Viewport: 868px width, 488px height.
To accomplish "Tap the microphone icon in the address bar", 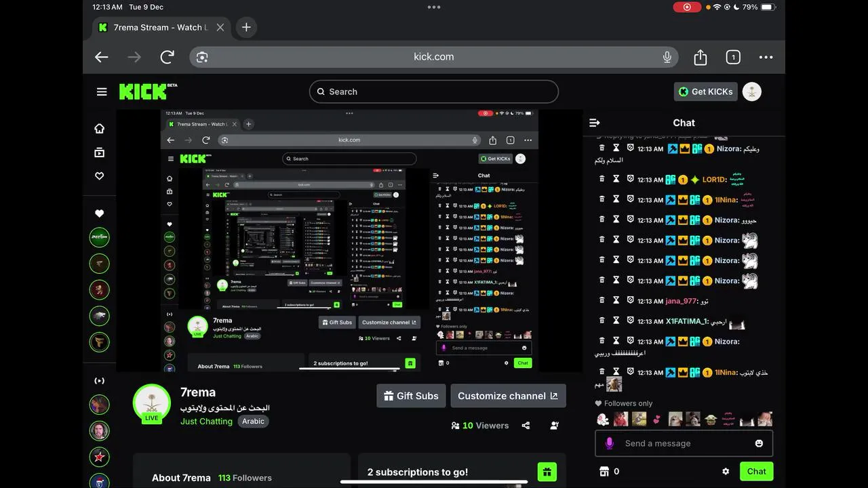I will click(x=667, y=57).
